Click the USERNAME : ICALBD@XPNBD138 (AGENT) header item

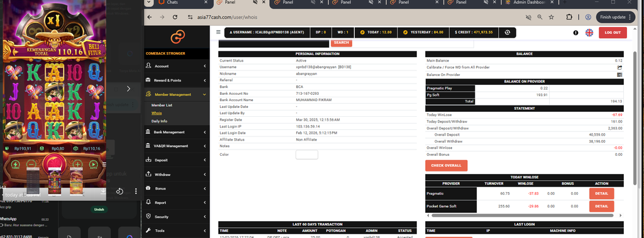[267, 33]
